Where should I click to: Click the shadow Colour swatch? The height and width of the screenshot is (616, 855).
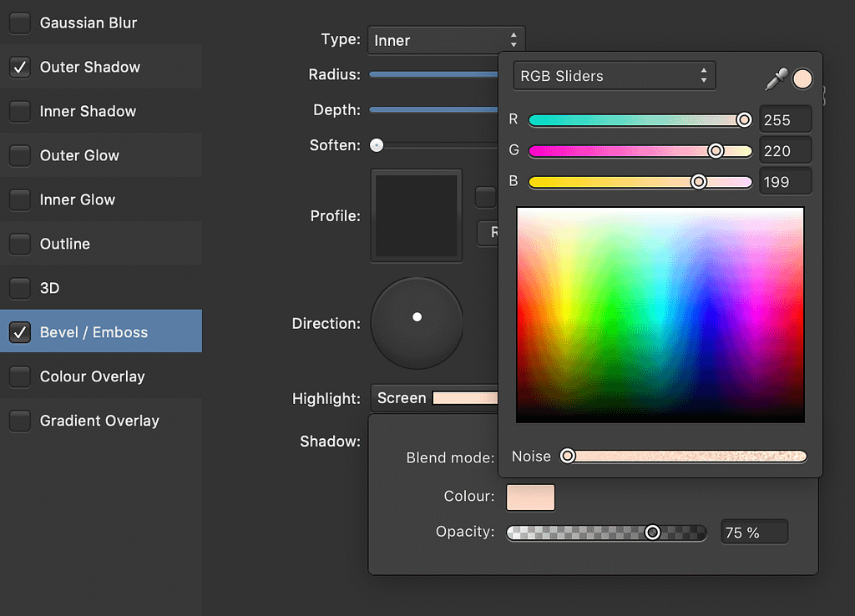point(529,497)
